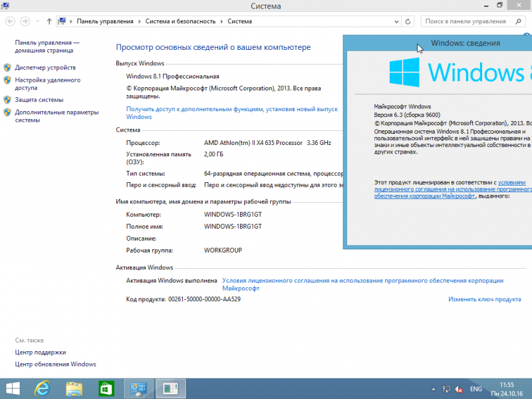Open Windows Store from taskbar
The image size is (532, 399).
(x=106, y=388)
